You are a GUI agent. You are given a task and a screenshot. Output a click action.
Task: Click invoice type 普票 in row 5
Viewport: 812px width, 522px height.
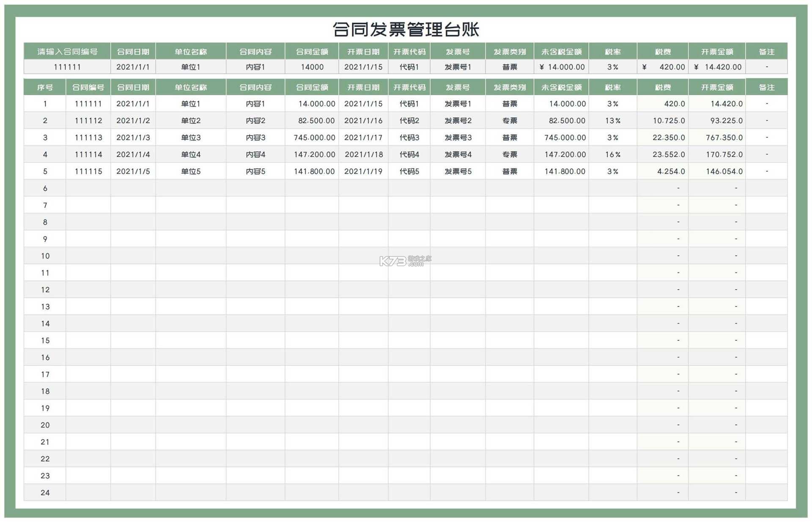pos(510,171)
